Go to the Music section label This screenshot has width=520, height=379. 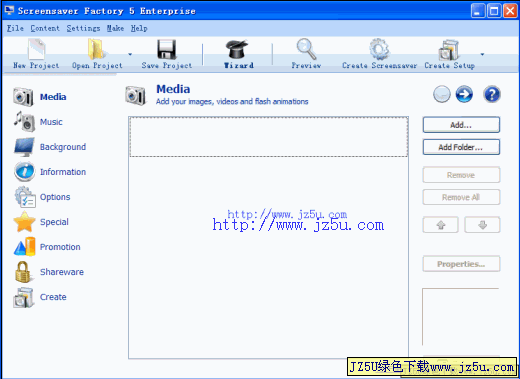click(x=51, y=122)
